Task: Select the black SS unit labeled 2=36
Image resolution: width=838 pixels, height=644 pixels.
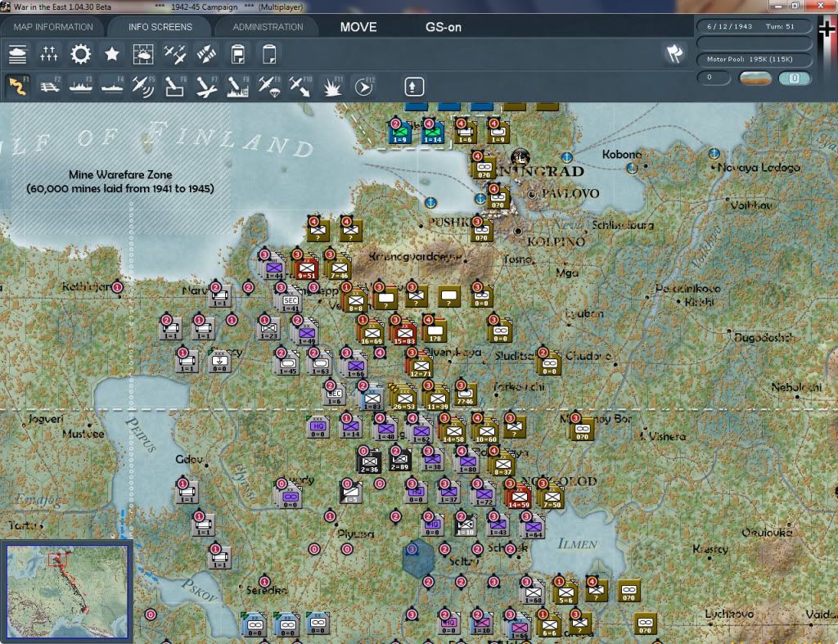Action: [369, 462]
